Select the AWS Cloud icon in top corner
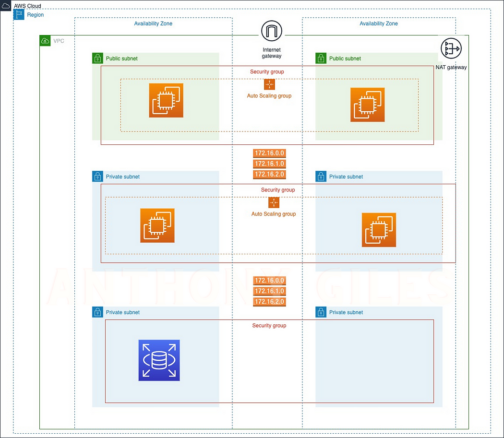The width and height of the screenshot is (504, 438). (x=5, y=5)
